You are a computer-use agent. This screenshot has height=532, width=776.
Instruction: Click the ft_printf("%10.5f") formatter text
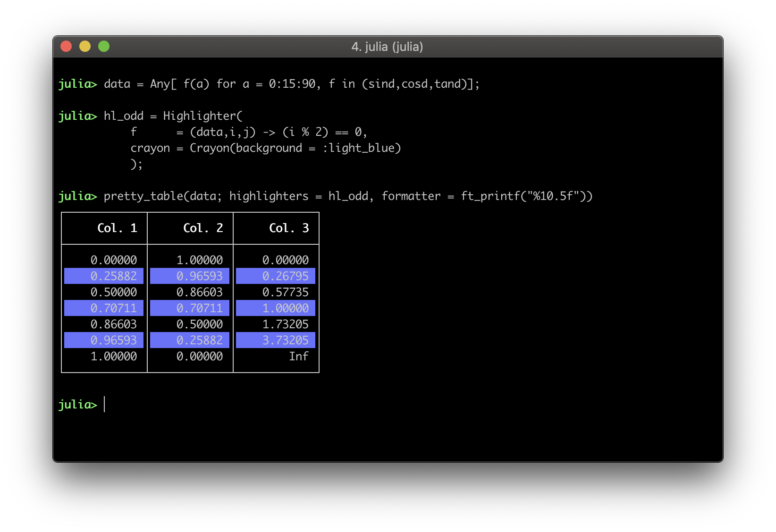pos(526,196)
